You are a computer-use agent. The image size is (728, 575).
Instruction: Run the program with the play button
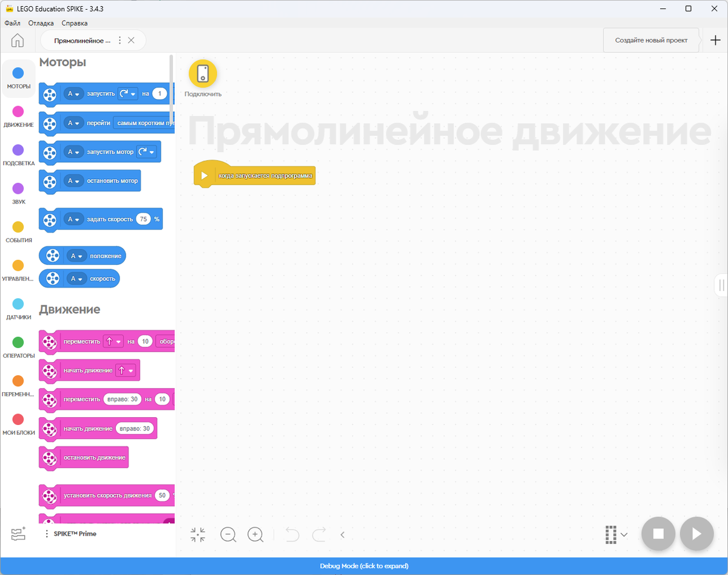coord(696,534)
